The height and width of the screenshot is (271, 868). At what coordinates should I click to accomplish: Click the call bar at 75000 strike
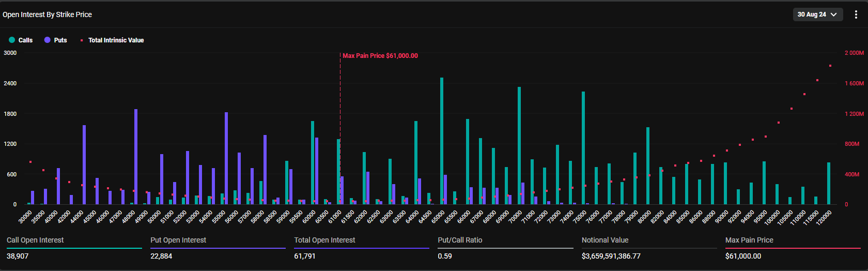(x=583, y=148)
